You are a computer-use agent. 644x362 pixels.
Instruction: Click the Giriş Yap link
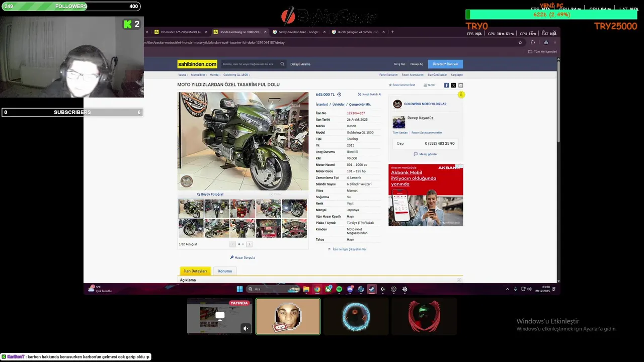coord(399,64)
